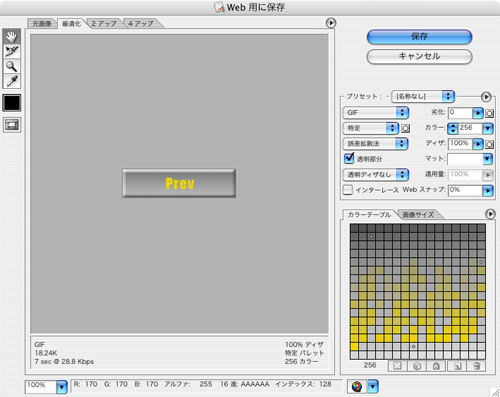Open the browser preview icon
Screen dimensions: 500x397
point(357,387)
